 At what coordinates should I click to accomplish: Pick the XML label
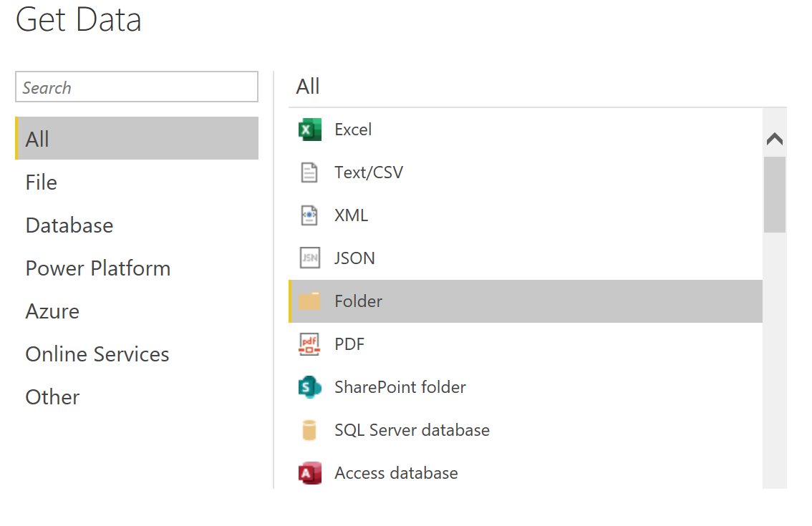351,215
